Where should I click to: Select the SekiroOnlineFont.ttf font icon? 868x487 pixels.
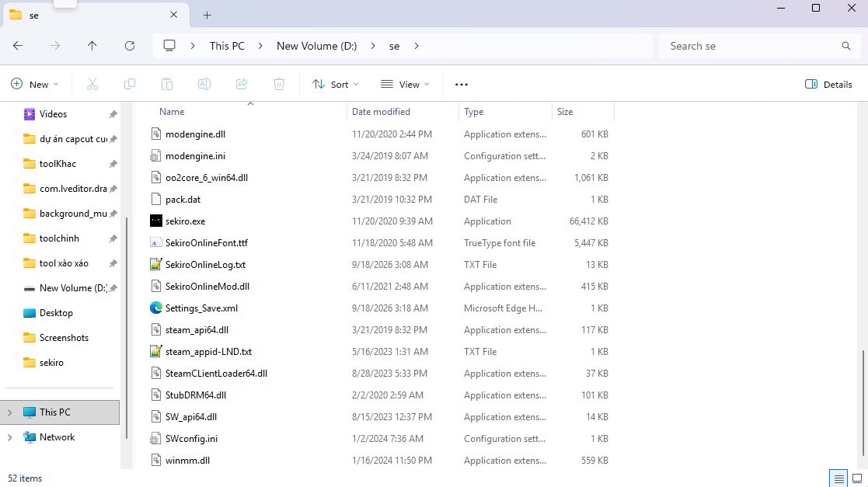coord(156,242)
